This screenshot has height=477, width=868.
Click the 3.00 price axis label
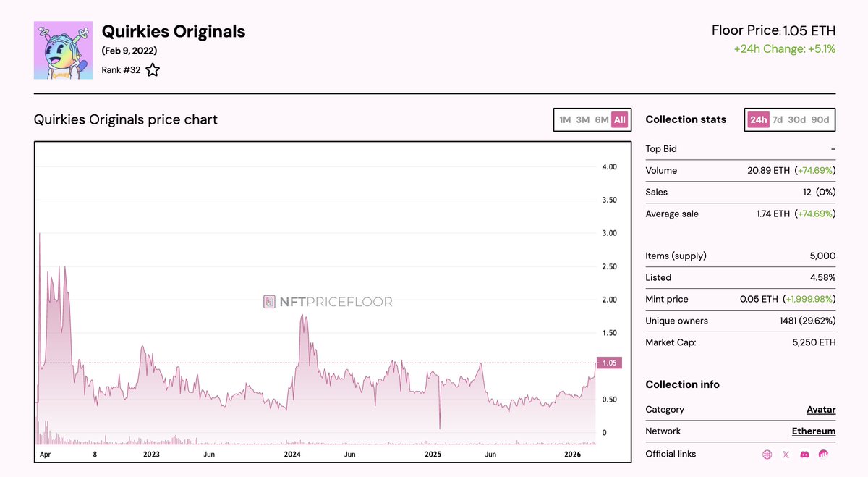tap(609, 234)
